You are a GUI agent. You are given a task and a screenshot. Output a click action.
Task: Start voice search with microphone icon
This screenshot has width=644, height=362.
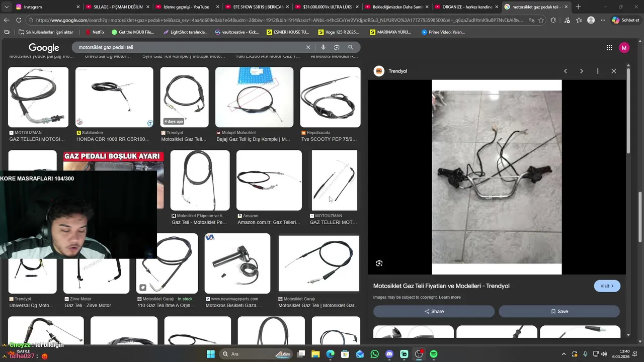[x=323, y=47]
